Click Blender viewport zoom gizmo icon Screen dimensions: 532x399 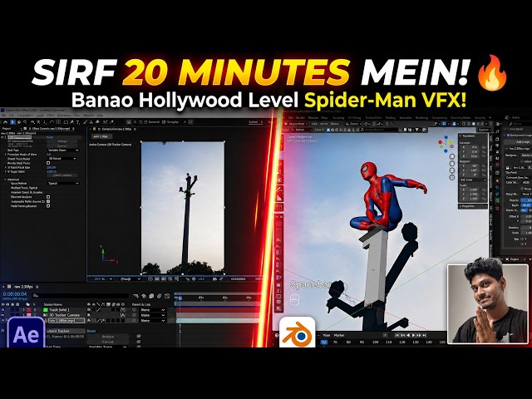coord(452,156)
